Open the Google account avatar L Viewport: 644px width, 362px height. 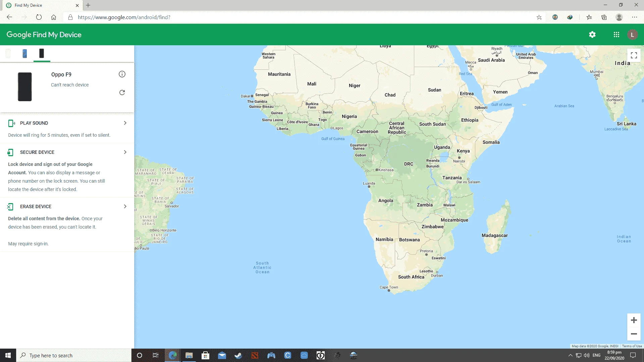tap(633, 35)
